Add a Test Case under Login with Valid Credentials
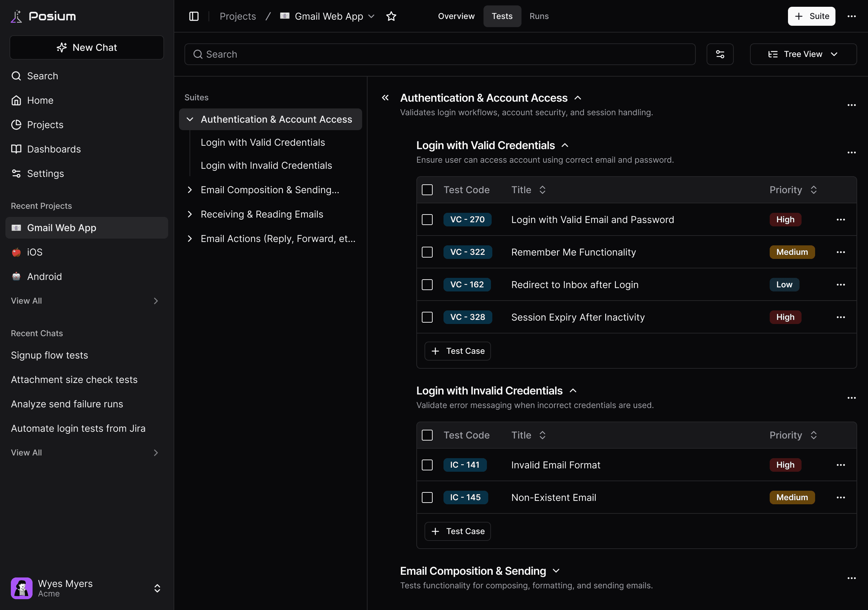The image size is (868, 610). pyautogui.click(x=457, y=351)
